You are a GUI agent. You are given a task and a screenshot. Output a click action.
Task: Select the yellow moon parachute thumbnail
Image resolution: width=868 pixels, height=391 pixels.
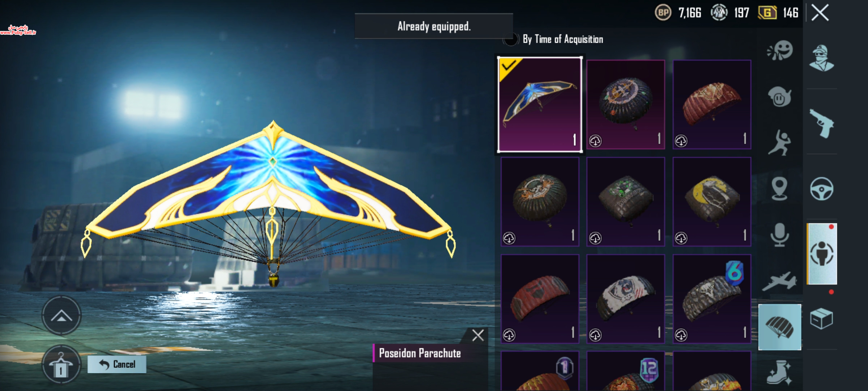[x=712, y=202]
